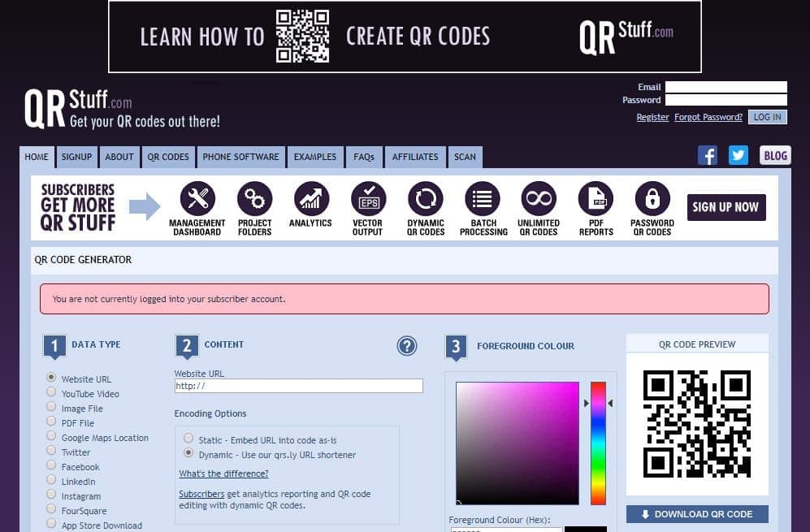Click the Dynamic QR Codes icon
Screen dimensions: 810x532
[426, 199]
